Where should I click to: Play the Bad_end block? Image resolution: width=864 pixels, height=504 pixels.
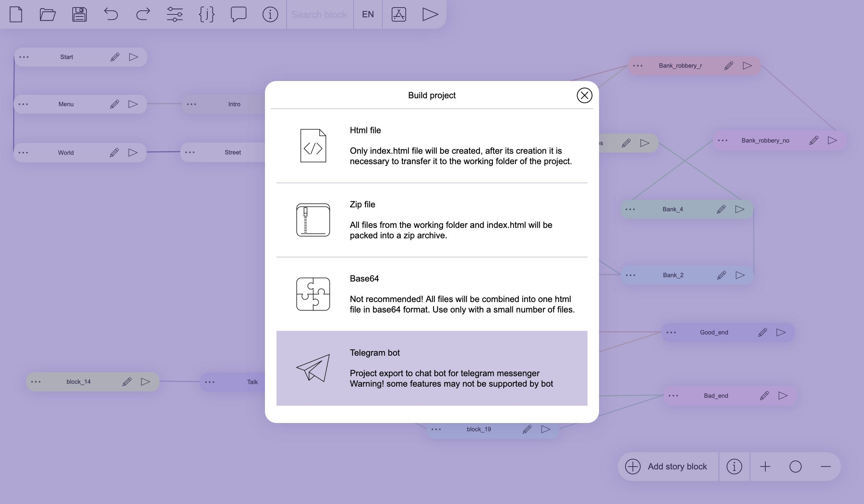pyautogui.click(x=783, y=396)
